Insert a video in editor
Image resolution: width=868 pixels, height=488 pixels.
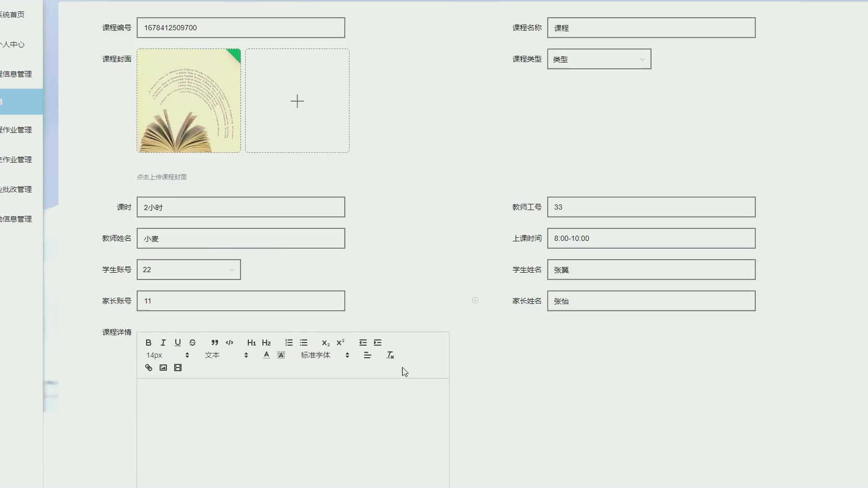(178, 368)
